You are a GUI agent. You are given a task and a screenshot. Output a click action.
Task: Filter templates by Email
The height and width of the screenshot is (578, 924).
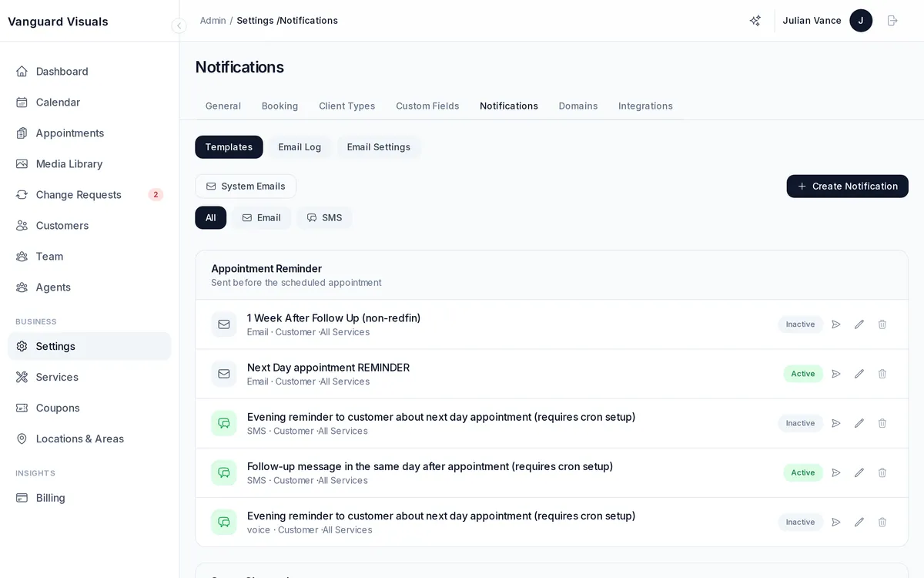point(261,218)
